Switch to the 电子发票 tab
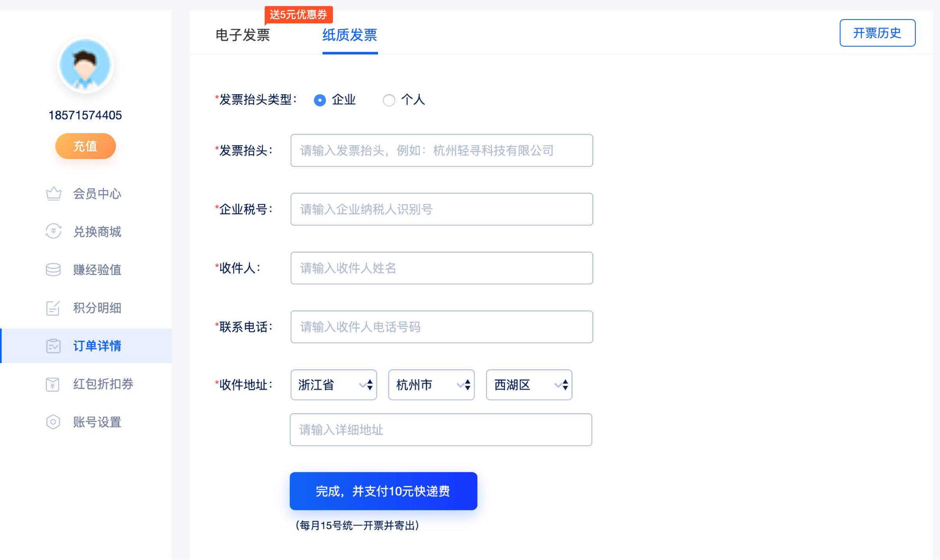The image size is (940, 560). (x=243, y=35)
